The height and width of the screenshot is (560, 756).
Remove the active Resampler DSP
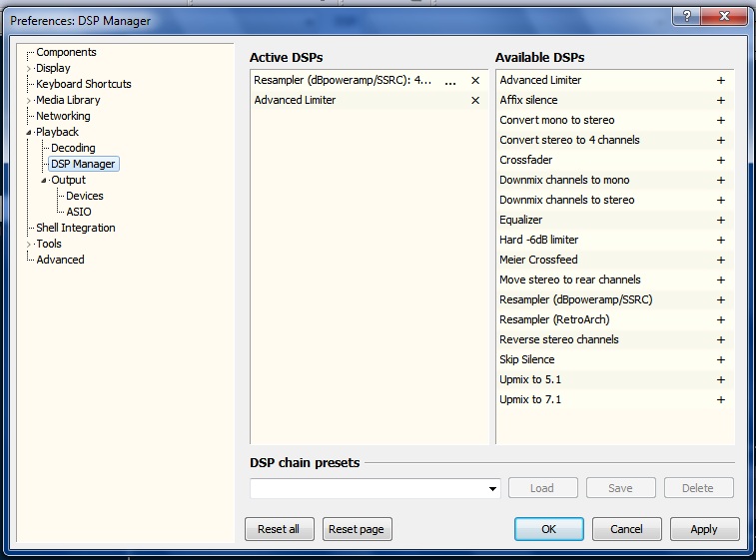click(x=475, y=80)
